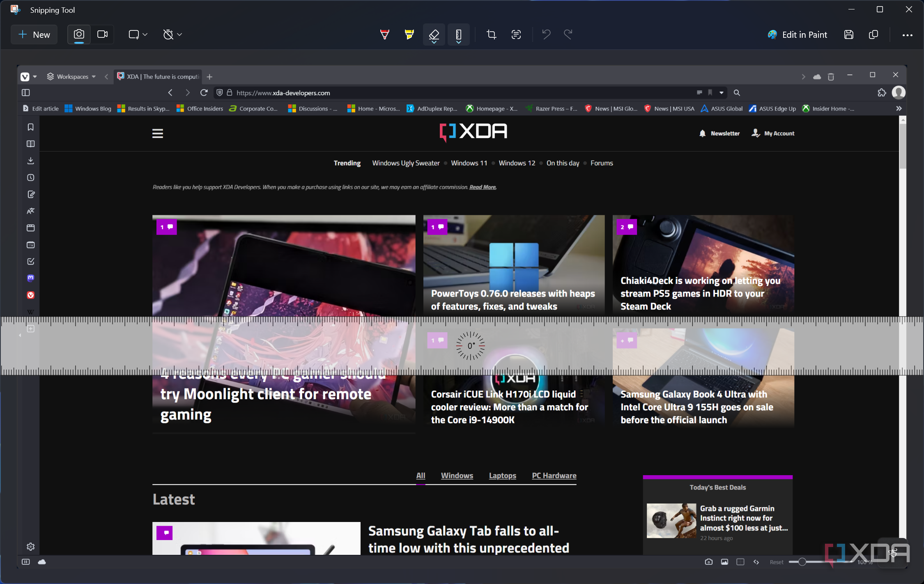Click the ruler's 0° angle dial

471,346
